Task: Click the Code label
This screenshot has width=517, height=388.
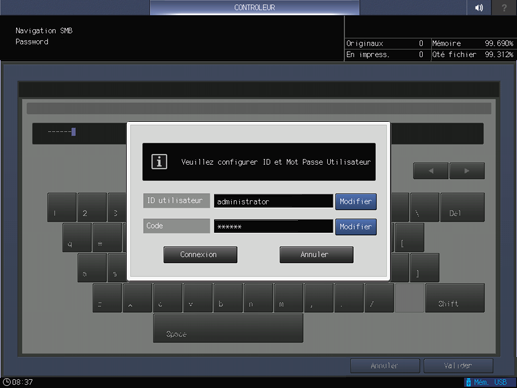Action: coord(176,226)
